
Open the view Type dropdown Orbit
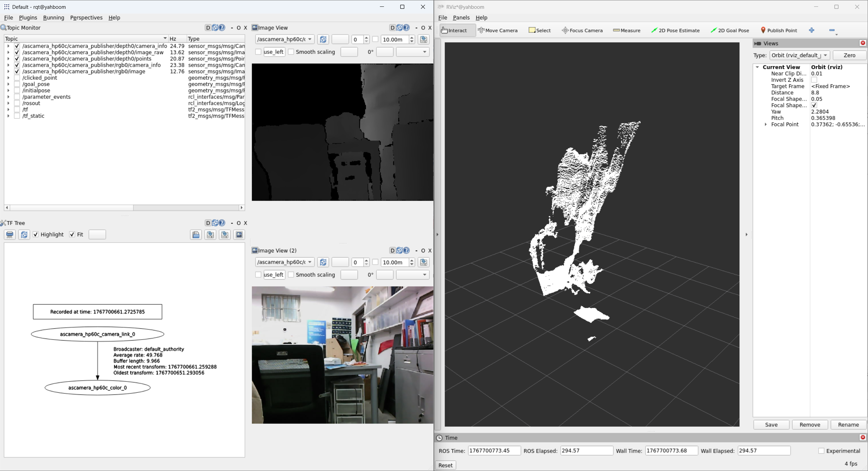(799, 55)
